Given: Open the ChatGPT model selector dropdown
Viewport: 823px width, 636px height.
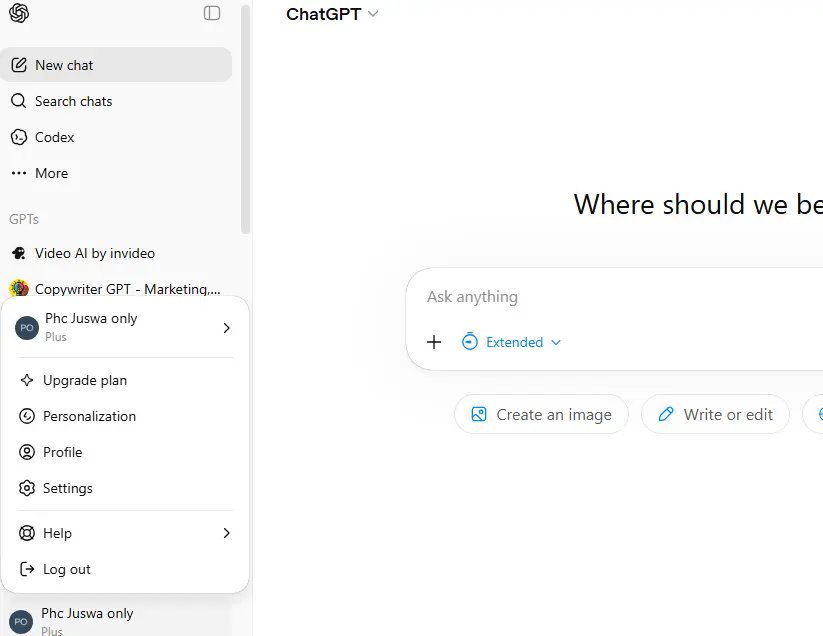Looking at the screenshot, I should click(332, 14).
